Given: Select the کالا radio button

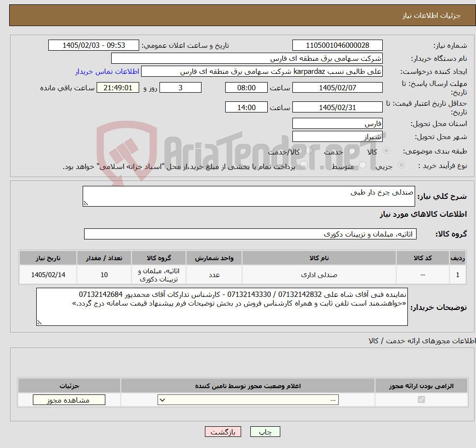Looking at the screenshot, I should coord(387,151).
